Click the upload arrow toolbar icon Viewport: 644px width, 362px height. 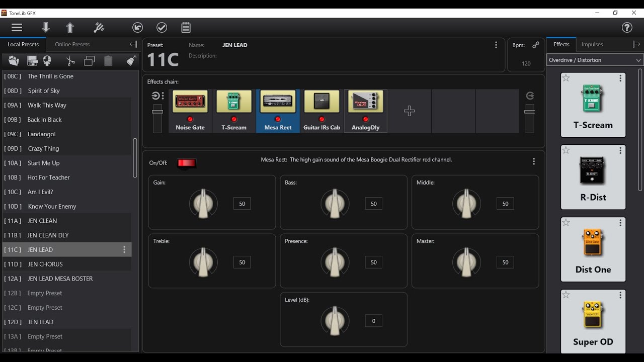coord(70,28)
